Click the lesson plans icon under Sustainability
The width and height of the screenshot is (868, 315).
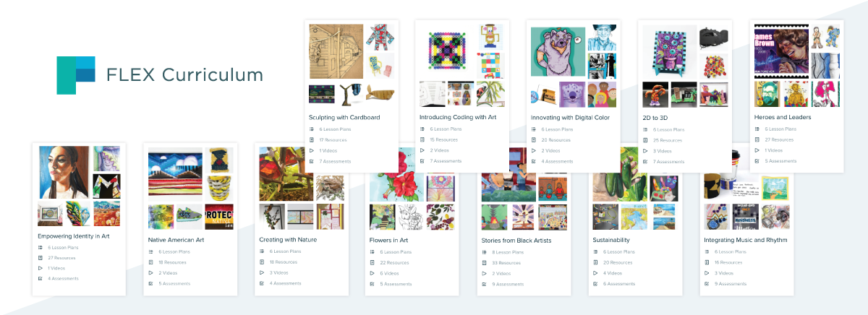pyautogui.click(x=595, y=251)
